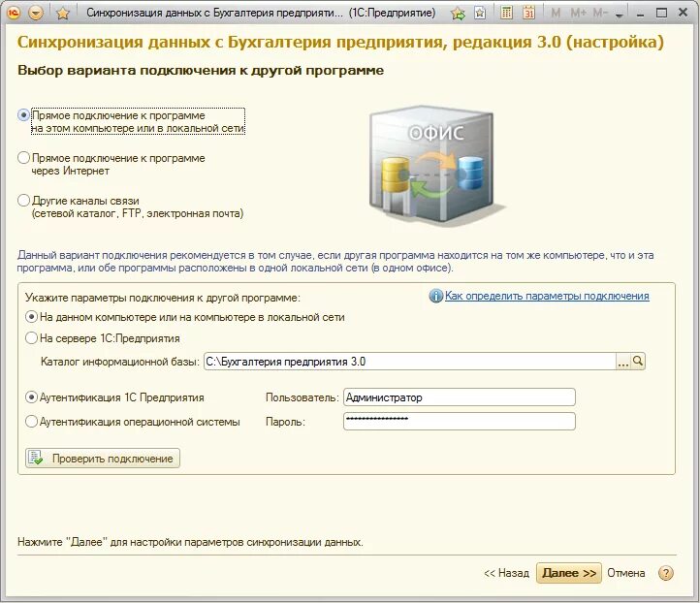Click the Проверить подключение button
The image size is (700, 603).
pyautogui.click(x=103, y=459)
